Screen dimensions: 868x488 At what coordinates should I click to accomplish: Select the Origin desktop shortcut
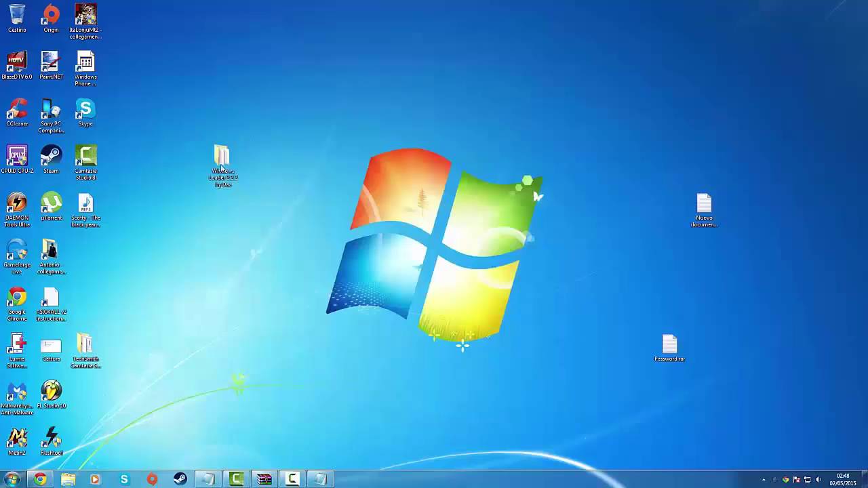click(51, 19)
